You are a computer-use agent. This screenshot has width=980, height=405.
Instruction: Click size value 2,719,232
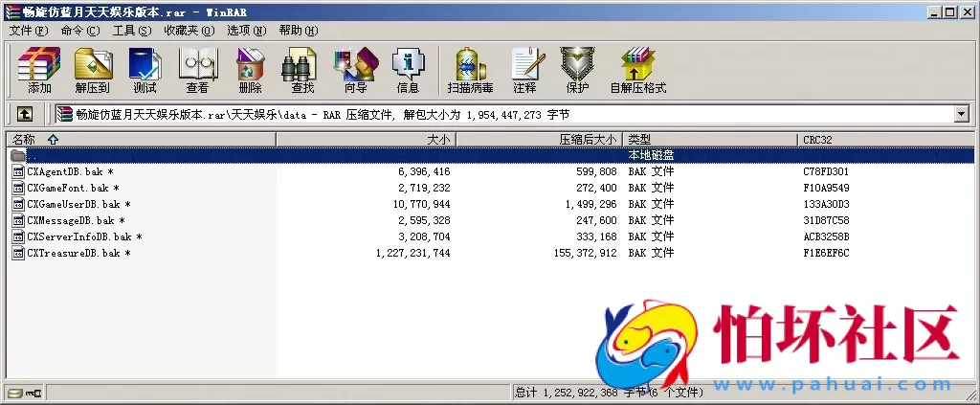tap(424, 188)
